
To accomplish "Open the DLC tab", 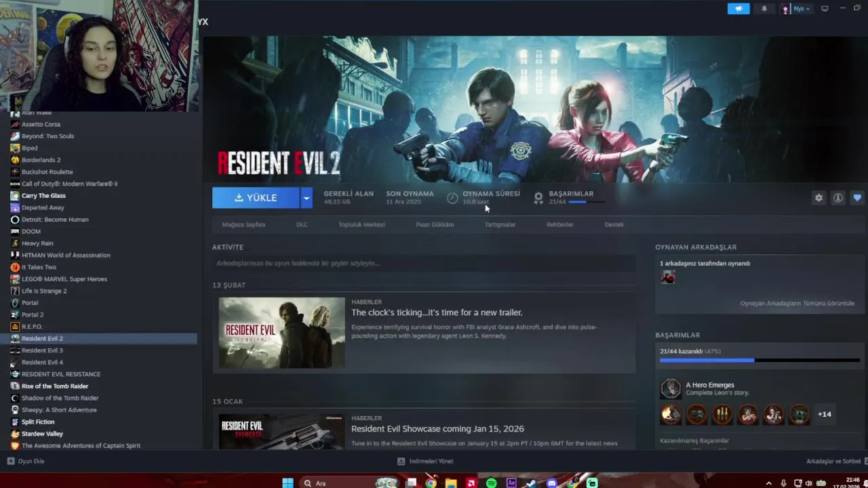I will click(x=302, y=224).
